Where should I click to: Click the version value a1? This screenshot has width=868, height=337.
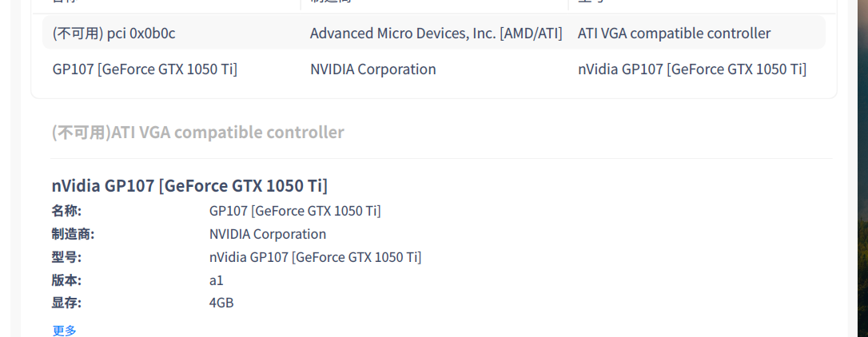click(x=217, y=280)
